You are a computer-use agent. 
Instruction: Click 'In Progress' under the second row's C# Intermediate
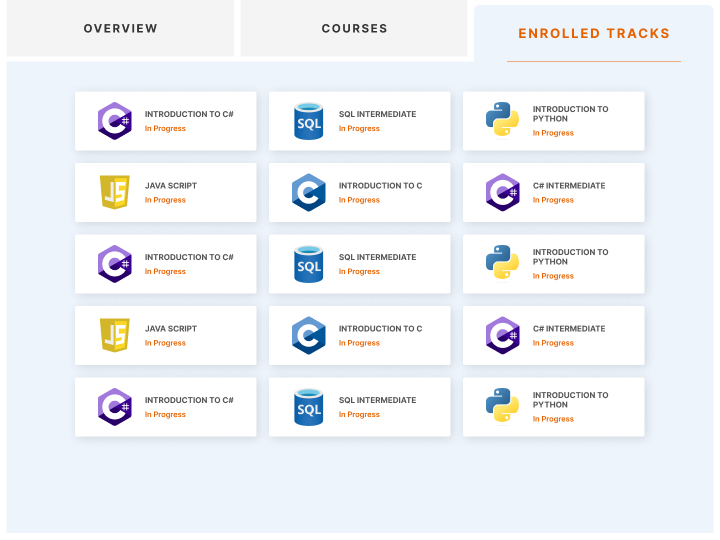[553, 200]
